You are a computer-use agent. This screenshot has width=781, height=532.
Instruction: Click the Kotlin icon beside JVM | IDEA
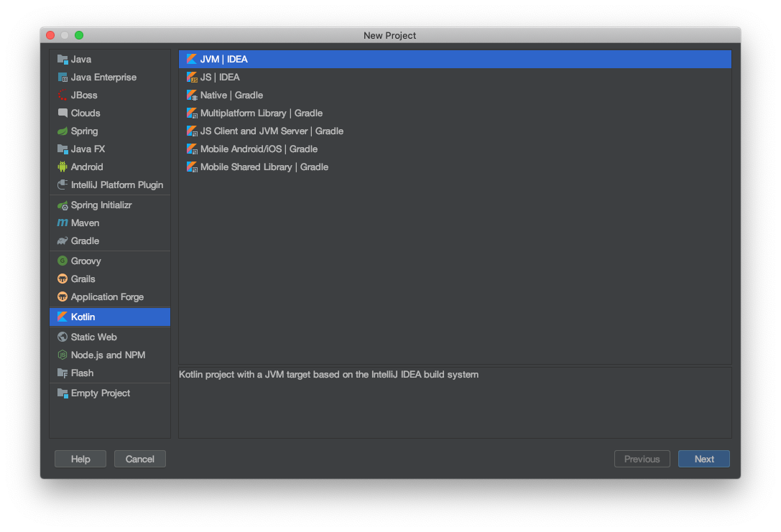pos(192,59)
